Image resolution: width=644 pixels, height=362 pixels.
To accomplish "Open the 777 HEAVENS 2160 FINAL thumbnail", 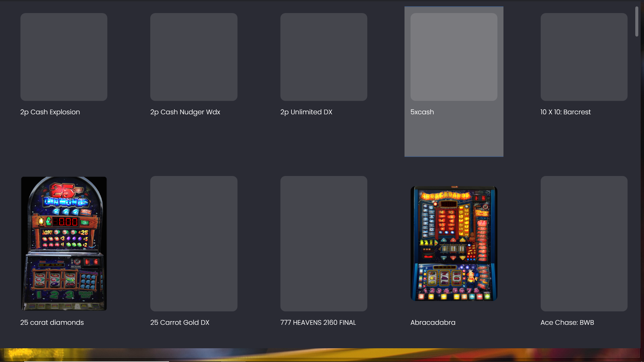I will pyautogui.click(x=324, y=244).
